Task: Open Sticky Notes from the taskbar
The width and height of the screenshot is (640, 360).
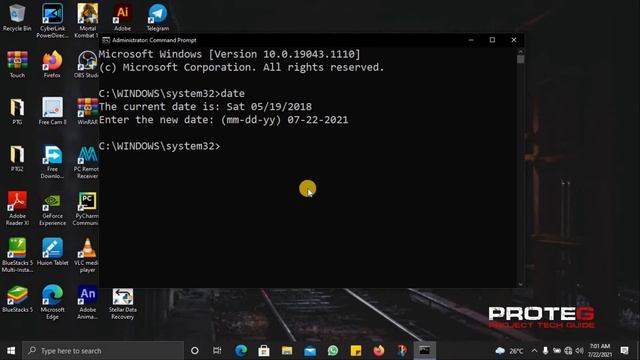Action: pos(356,351)
